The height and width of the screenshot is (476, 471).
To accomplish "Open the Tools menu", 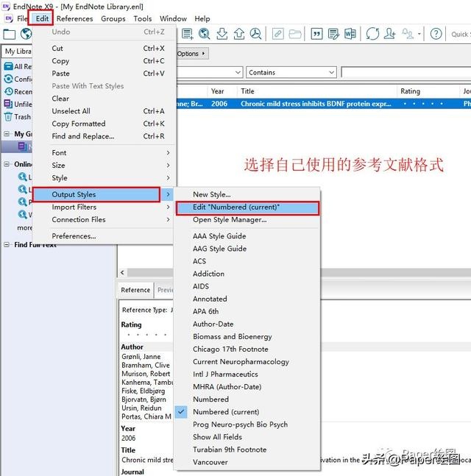I will point(143,18).
